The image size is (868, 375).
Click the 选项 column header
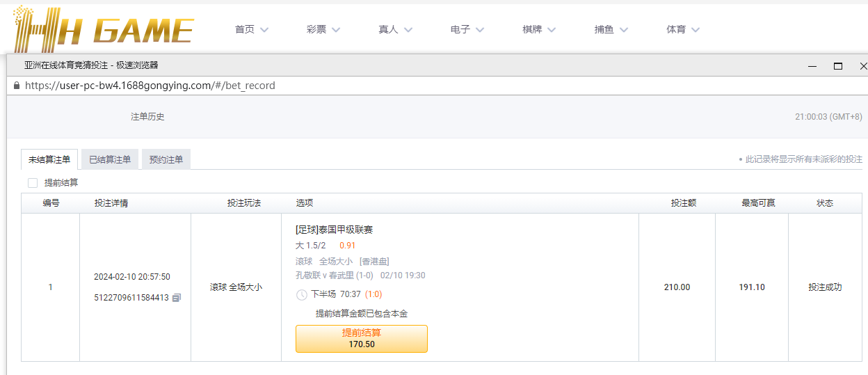pos(305,203)
